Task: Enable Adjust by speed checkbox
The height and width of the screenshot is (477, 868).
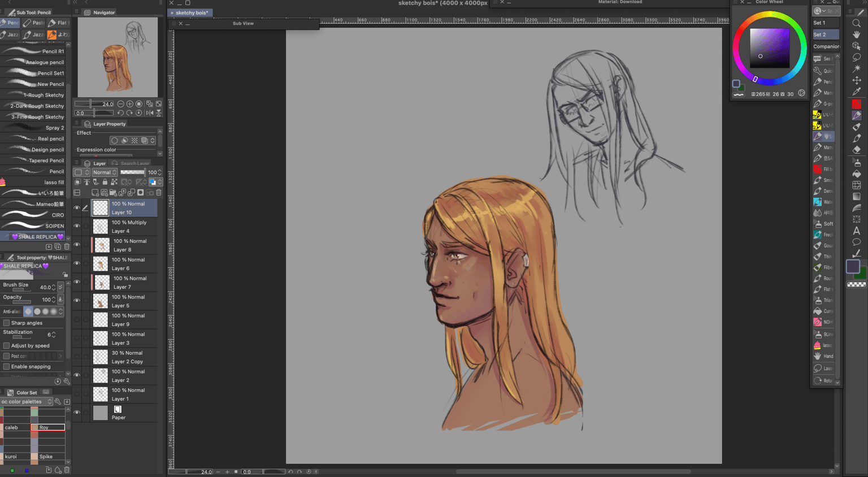Action: [6, 345]
